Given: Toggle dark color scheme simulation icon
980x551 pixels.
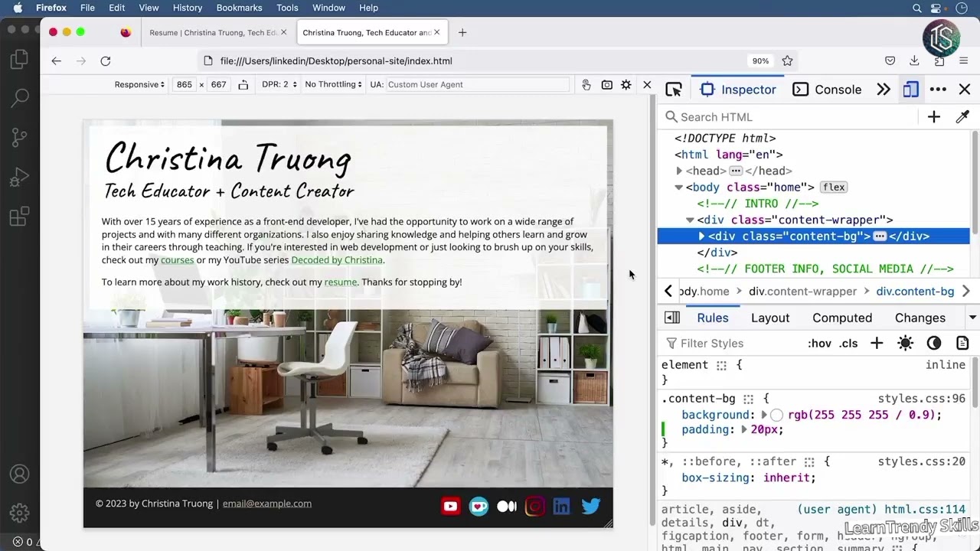Looking at the screenshot, I should (934, 344).
